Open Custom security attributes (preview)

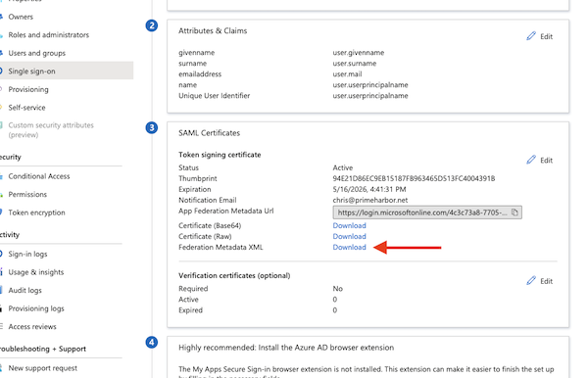[51, 130]
